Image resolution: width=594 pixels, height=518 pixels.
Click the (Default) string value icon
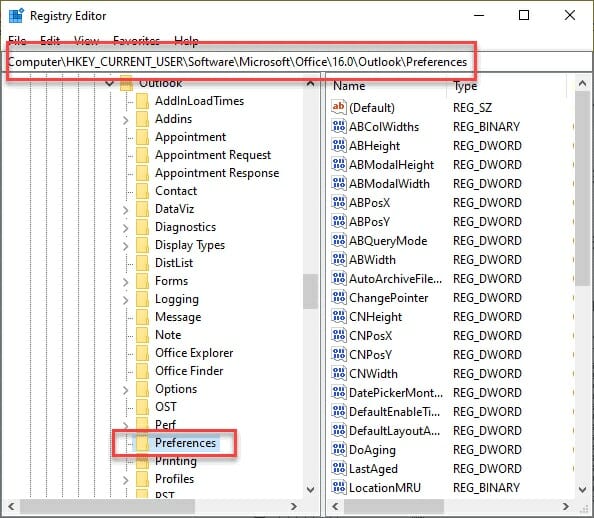(338, 107)
